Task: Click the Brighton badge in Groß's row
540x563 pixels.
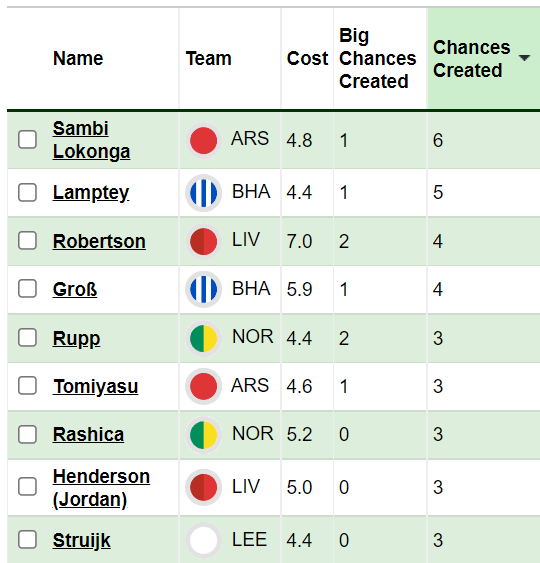Action: (203, 289)
